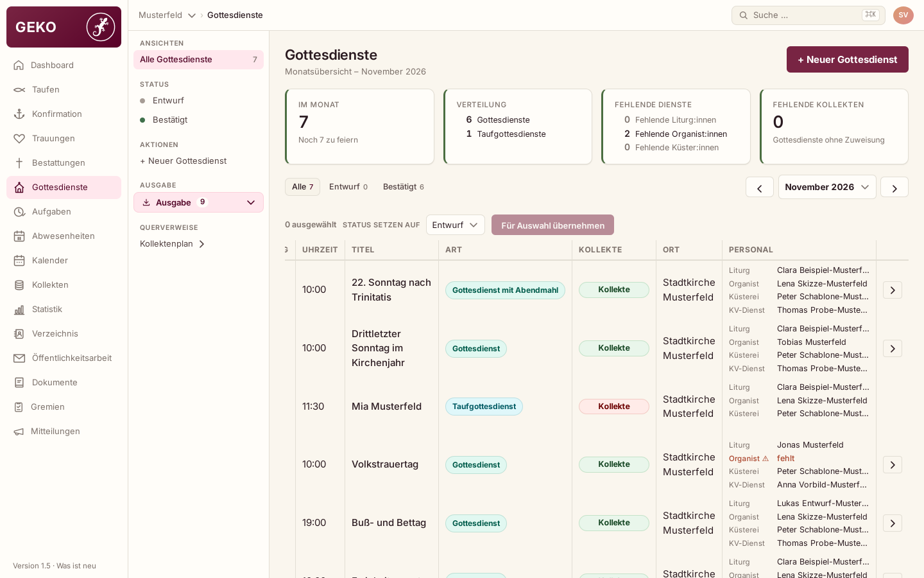Click the GEKO gecko logo icon
Viewport: 924px width, 578px height.
101,27
